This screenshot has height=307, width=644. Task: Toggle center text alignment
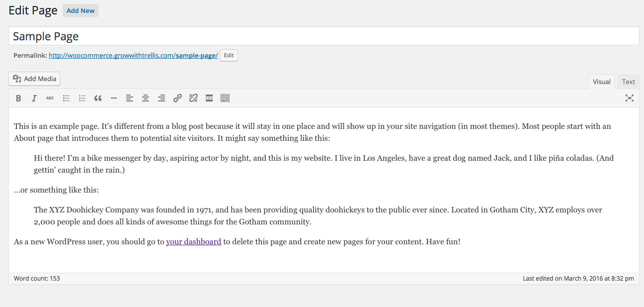pyautogui.click(x=146, y=98)
